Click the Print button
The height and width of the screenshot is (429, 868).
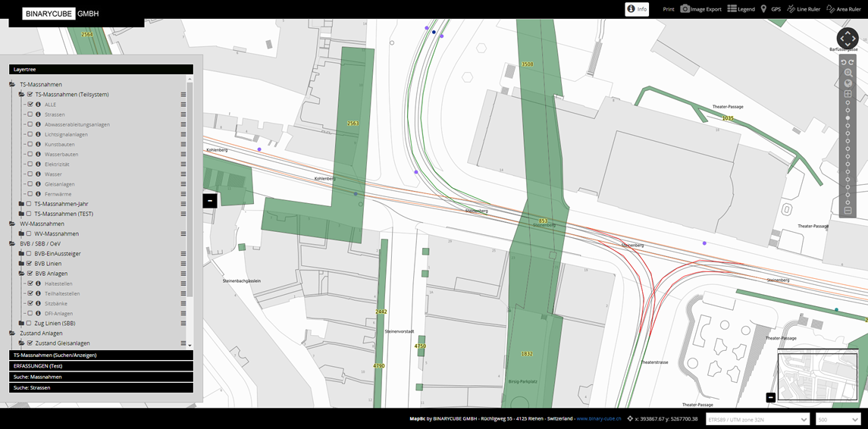coord(668,9)
